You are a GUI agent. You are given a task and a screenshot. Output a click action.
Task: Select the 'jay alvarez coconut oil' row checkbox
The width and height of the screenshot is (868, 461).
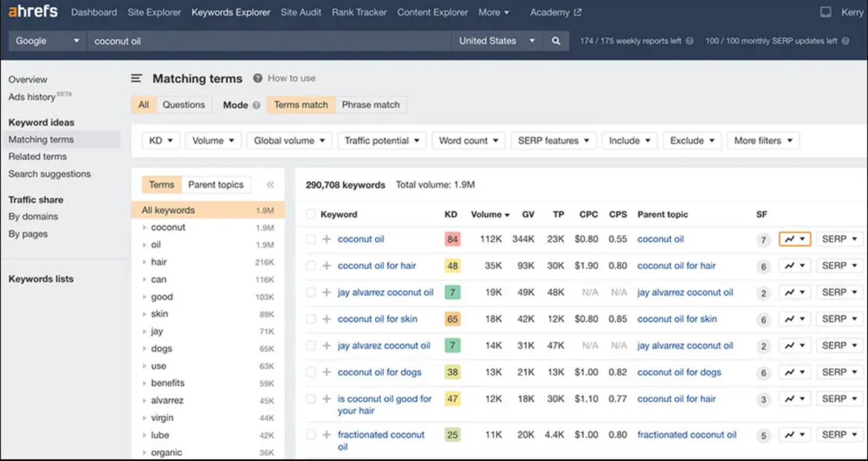click(311, 346)
